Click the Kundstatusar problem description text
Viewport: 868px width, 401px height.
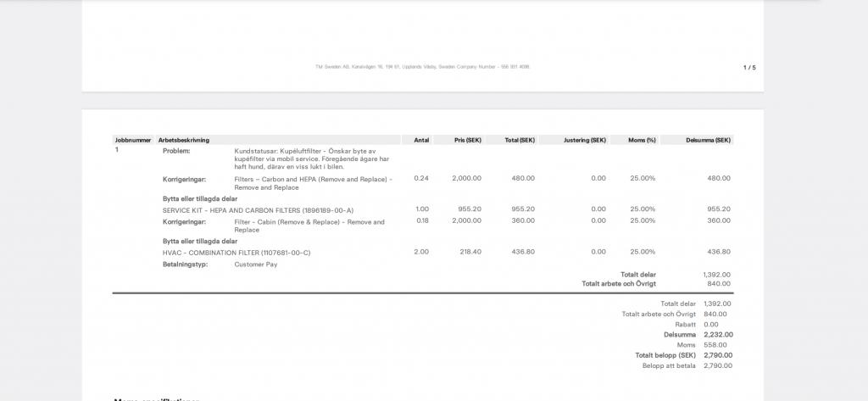click(x=311, y=159)
